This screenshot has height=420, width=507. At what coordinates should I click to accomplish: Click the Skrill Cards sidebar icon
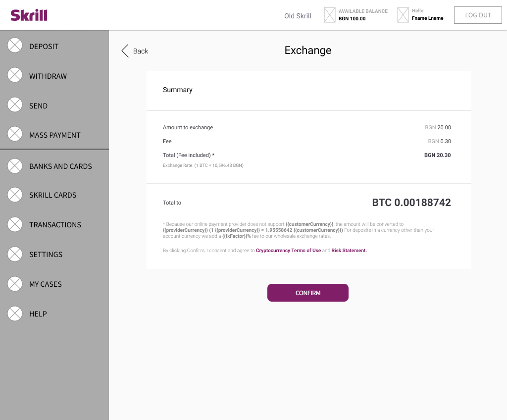tap(15, 195)
